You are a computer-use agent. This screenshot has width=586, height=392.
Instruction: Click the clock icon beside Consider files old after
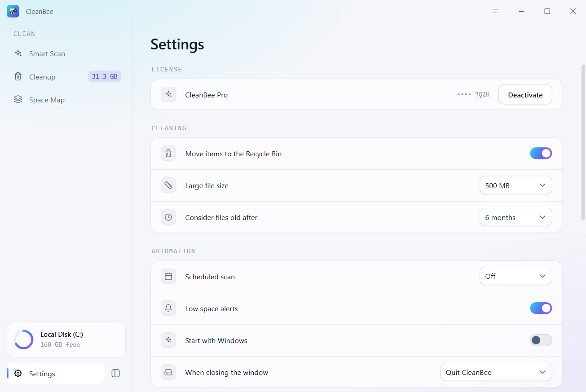coord(168,217)
